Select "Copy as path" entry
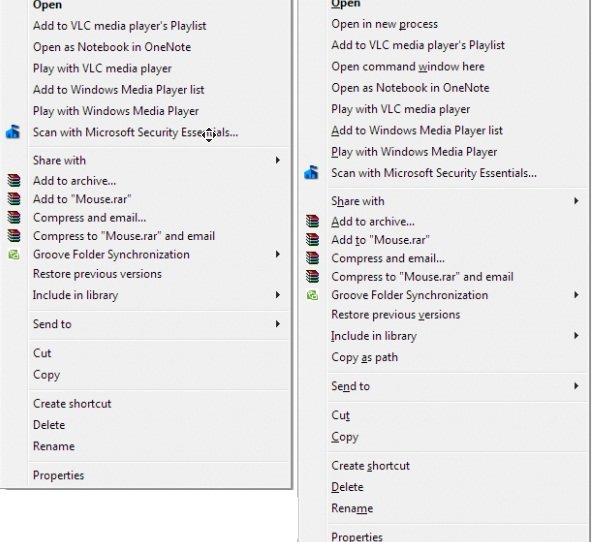 (364, 357)
